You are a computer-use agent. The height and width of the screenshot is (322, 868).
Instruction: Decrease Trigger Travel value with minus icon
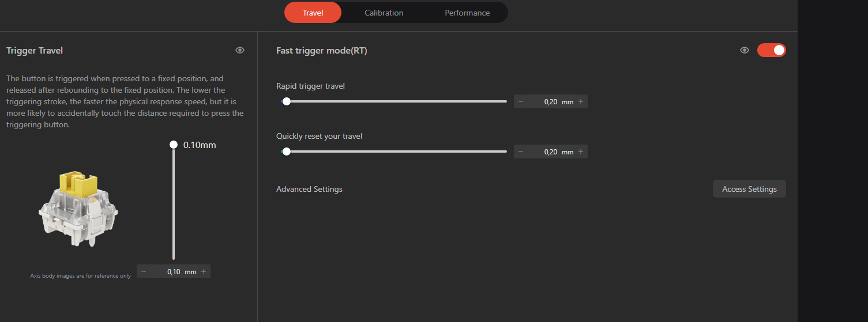(x=144, y=271)
